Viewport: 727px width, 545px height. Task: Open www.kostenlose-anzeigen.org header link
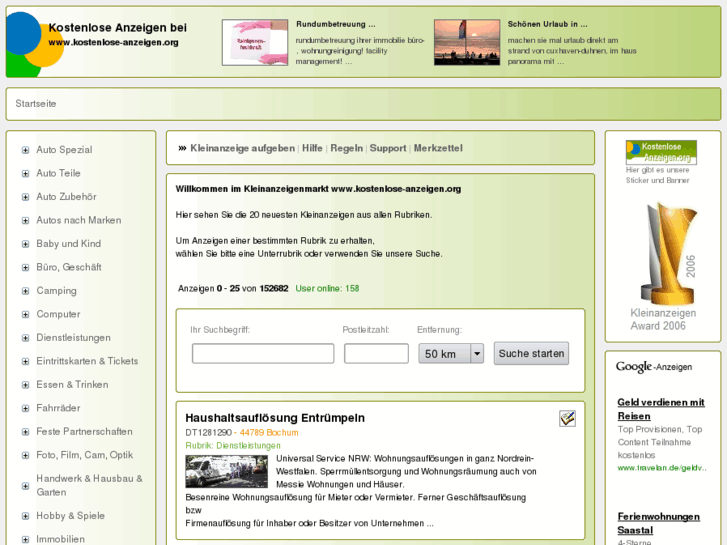114,43
